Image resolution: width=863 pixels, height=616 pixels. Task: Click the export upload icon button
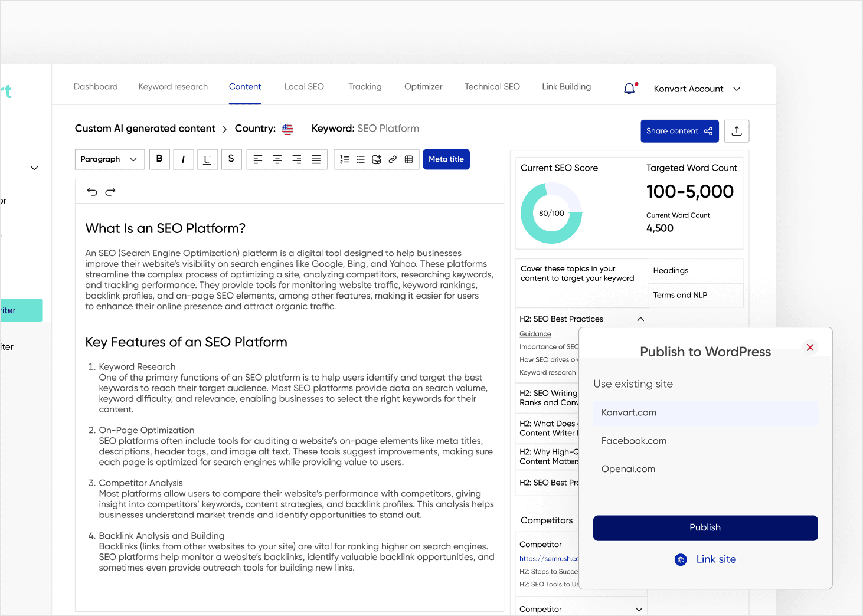pyautogui.click(x=736, y=131)
